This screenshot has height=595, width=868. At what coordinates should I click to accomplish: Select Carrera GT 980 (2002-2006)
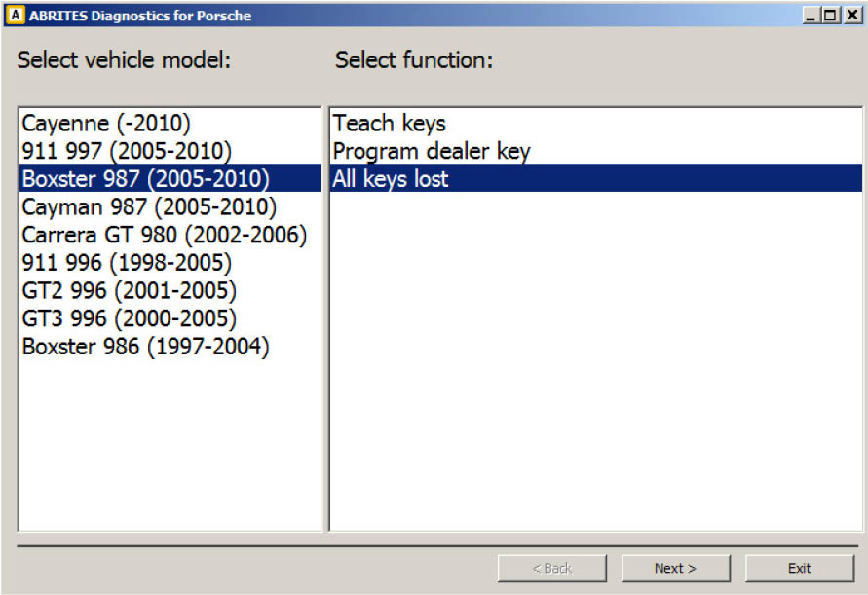pyautogui.click(x=164, y=235)
